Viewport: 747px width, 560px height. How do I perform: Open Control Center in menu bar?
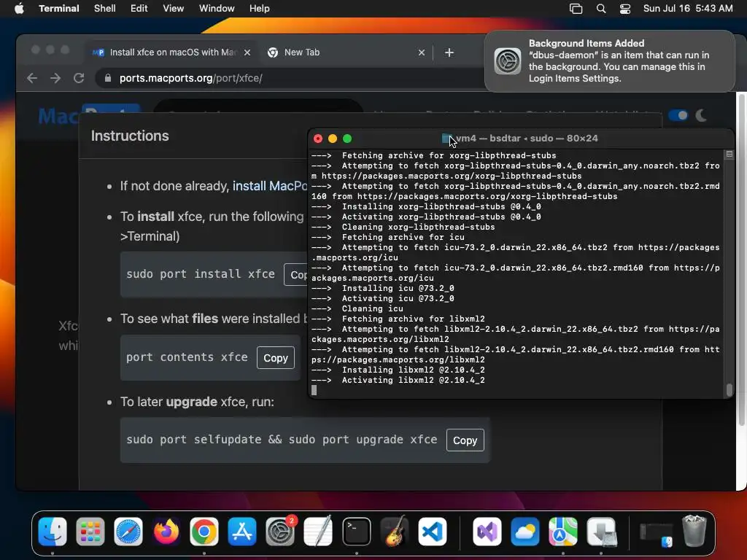coord(625,9)
